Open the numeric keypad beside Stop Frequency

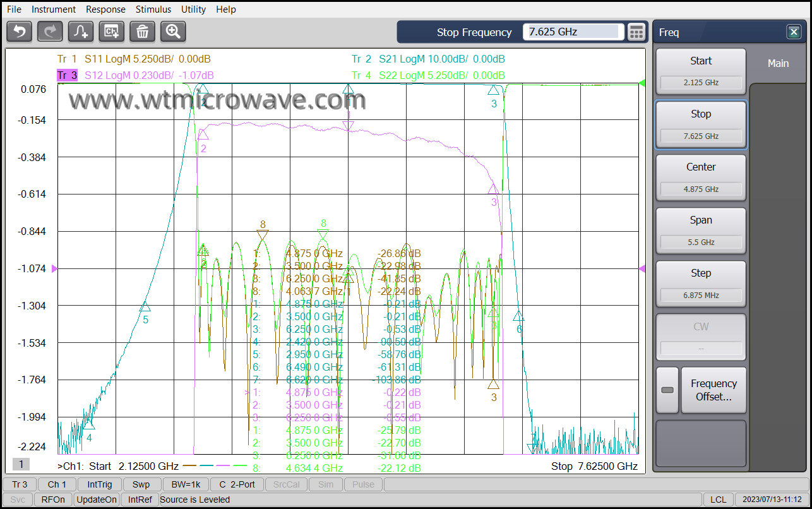tap(636, 32)
